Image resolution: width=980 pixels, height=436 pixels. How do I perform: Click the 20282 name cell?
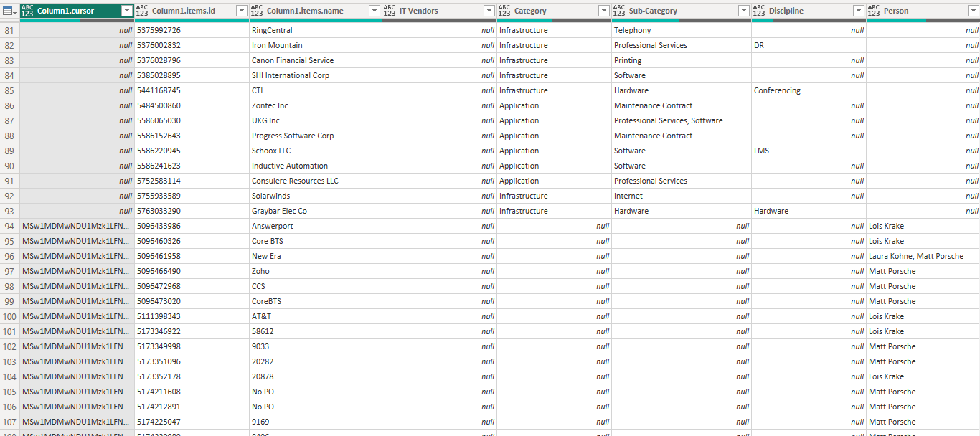[316, 361]
